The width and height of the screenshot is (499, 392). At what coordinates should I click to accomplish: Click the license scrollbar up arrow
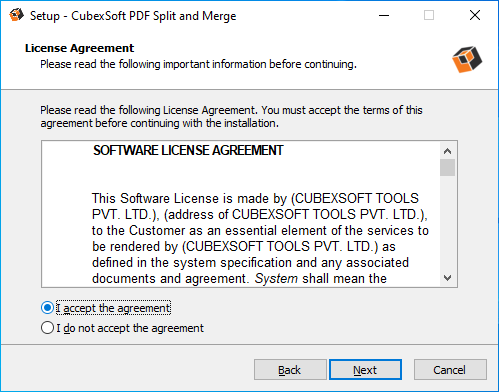tap(447, 151)
